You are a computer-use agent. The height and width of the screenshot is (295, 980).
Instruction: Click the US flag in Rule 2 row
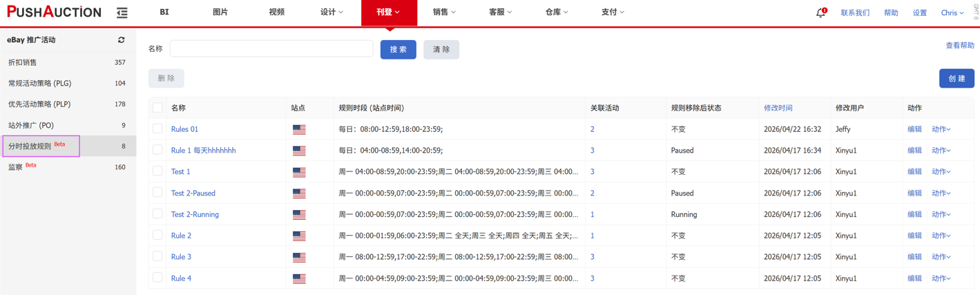coord(299,236)
